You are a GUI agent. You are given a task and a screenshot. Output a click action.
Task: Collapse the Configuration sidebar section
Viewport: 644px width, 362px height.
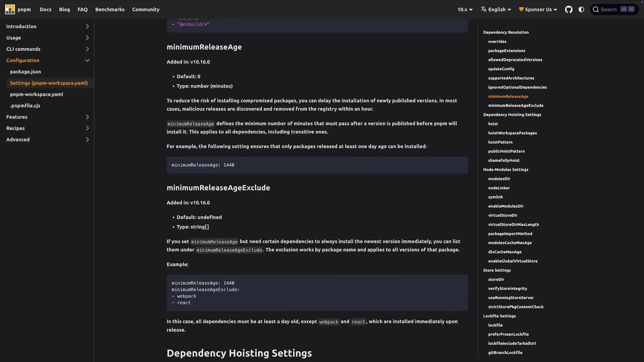click(87, 60)
